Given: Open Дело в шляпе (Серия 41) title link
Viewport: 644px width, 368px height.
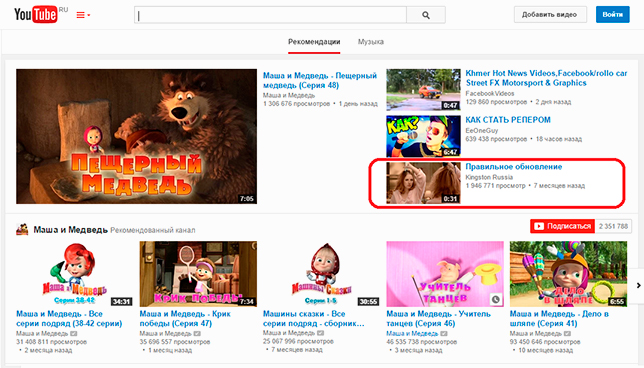Looking at the screenshot, I should [x=559, y=319].
